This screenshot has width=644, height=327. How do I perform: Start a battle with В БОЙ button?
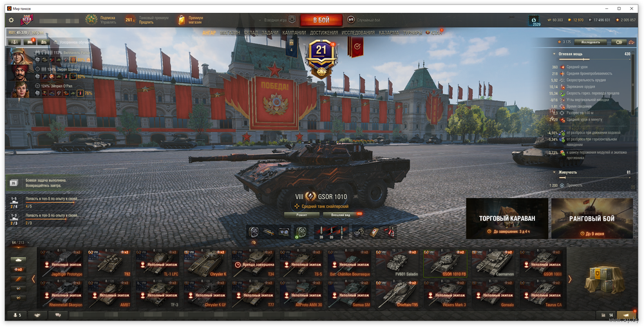[x=321, y=20]
